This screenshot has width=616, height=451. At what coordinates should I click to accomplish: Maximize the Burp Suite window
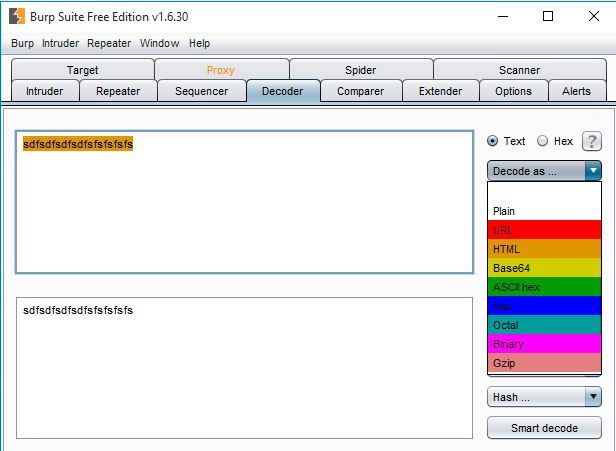pyautogui.click(x=548, y=16)
